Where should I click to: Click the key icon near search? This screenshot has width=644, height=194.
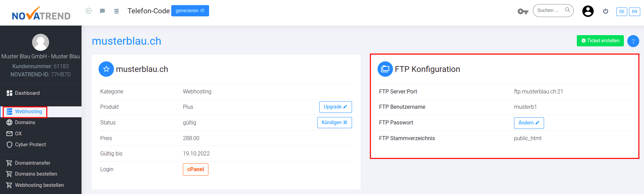(523, 12)
